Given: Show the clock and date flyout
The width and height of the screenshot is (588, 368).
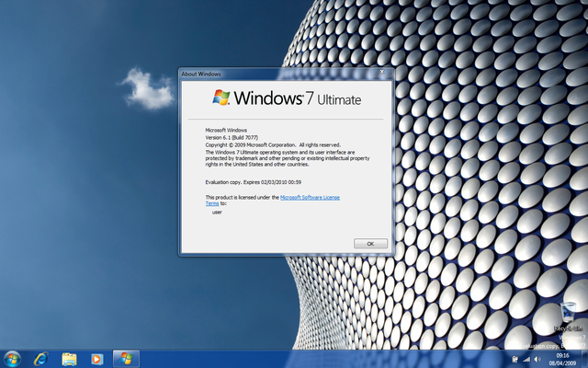Looking at the screenshot, I should click(562, 359).
